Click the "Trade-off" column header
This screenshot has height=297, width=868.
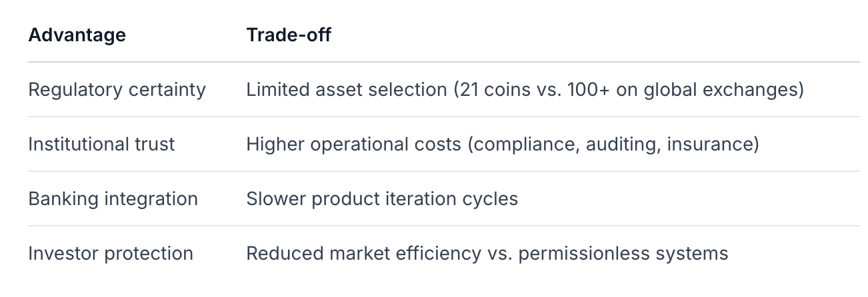coord(289,35)
